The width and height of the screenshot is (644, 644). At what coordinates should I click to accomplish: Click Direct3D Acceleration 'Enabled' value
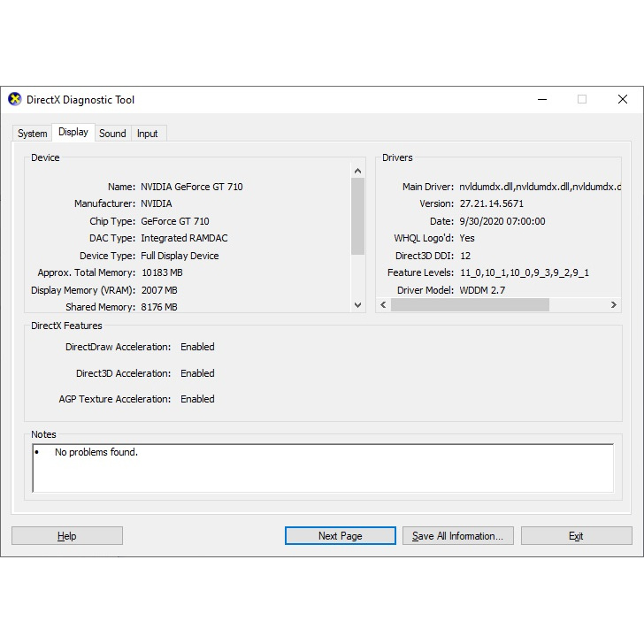click(197, 373)
